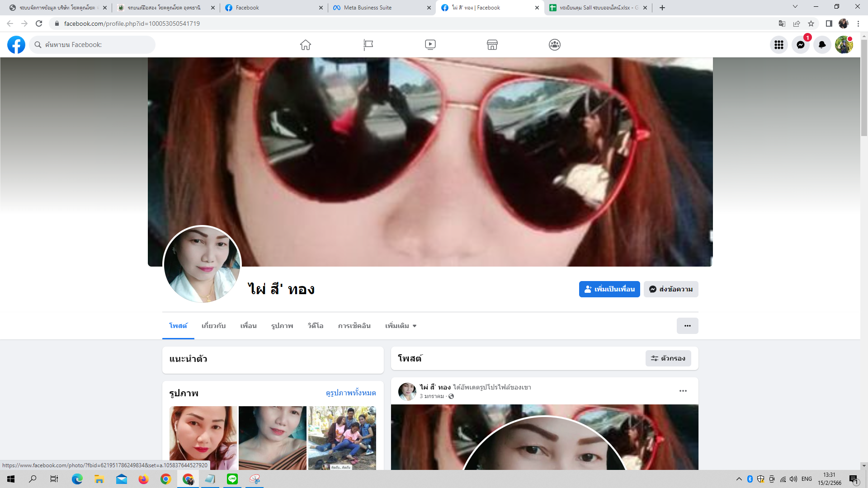Click the Facebook logo
868x488 pixels.
[x=16, y=45]
